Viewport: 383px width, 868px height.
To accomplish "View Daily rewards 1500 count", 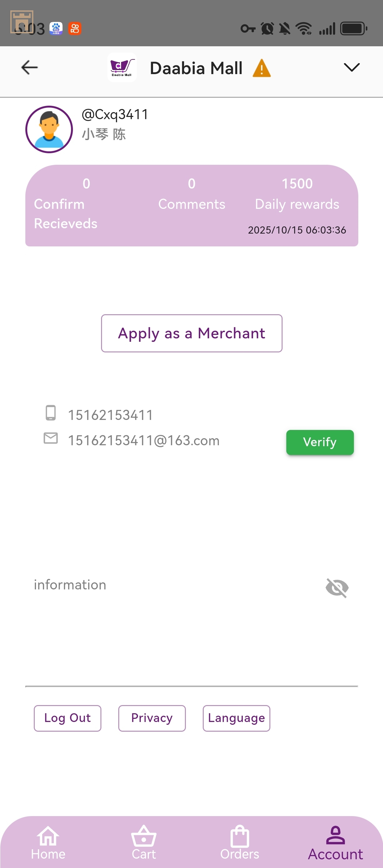I will point(297,194).
